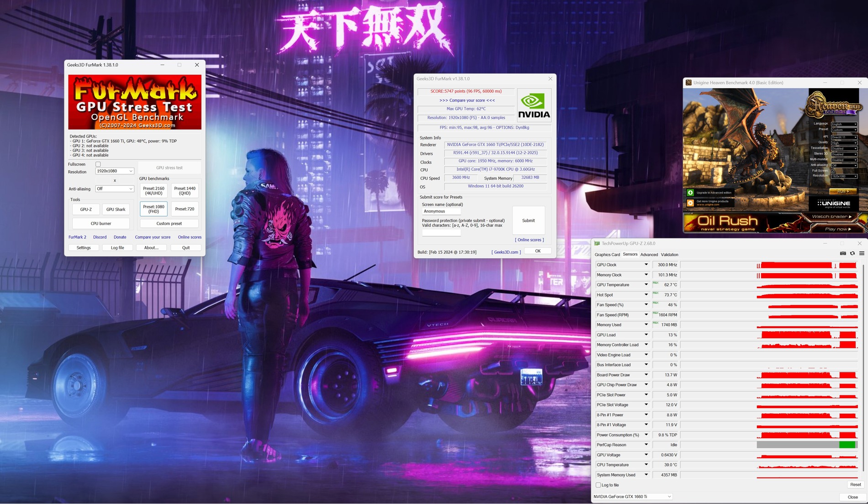
Task: Enable Fullscreen checkbox in FurMark
Action: 98,164
